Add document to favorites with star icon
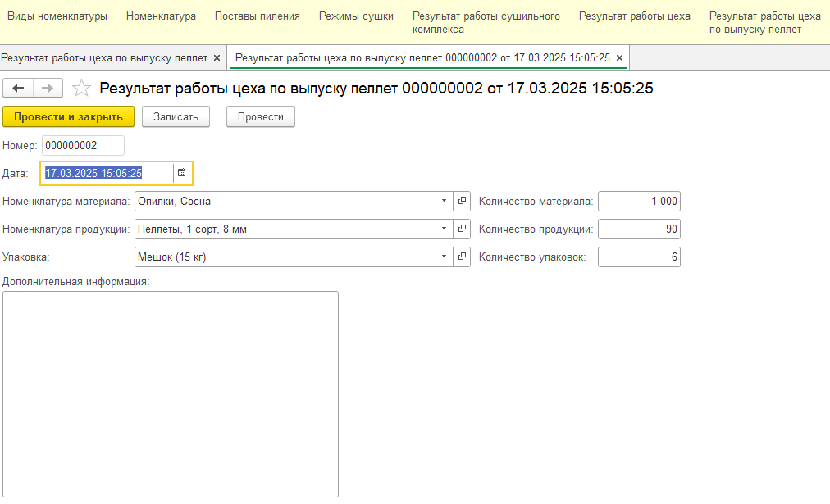This screenshot has height=504, width=830. click(81, 89)
